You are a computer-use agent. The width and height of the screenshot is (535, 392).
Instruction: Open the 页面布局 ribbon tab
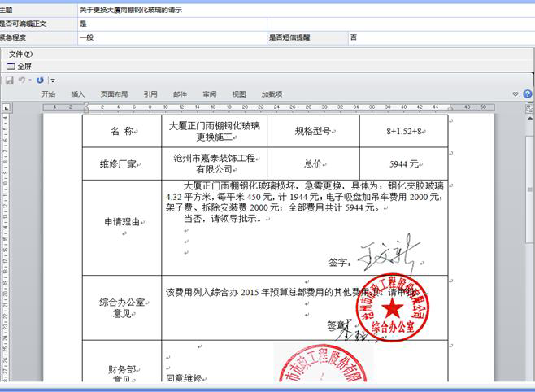point(114,94)
